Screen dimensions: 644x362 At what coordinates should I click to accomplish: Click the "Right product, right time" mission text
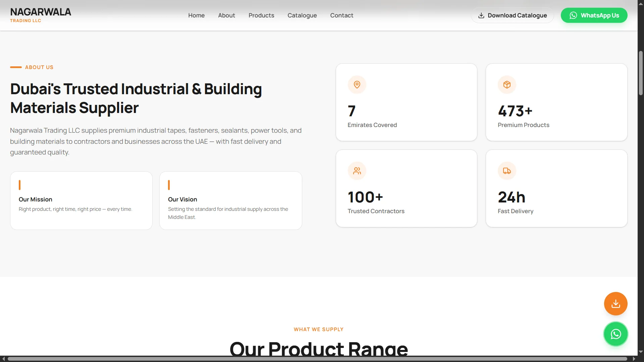tap(75, 209)
